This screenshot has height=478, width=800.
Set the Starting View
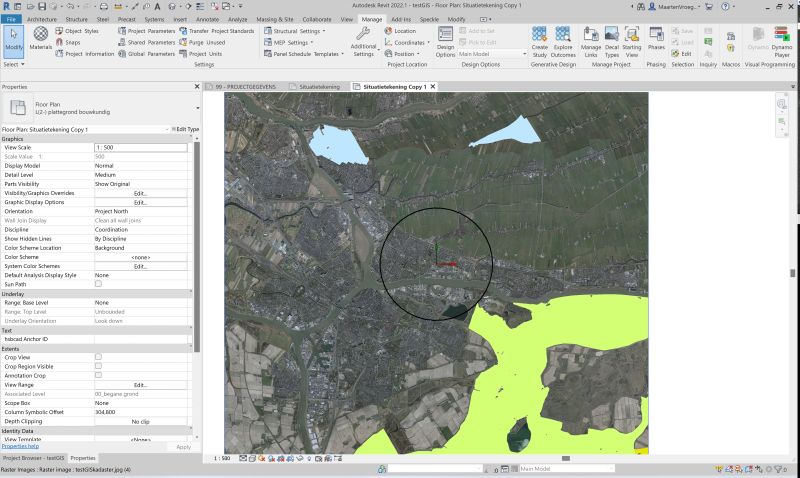tap(632, 42)
